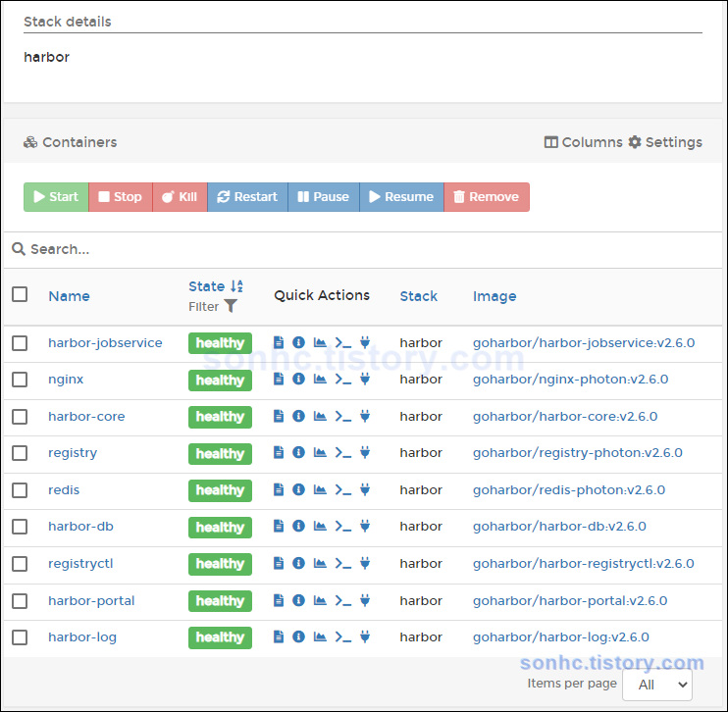Viewport: 728px width, 712px height.
Task: Open the nginx container link
Action: (x=66, y=380)
